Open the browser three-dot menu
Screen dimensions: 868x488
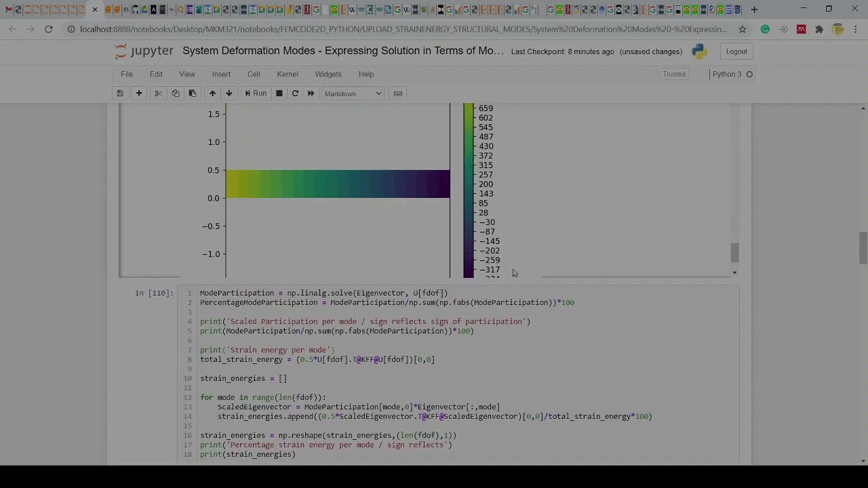tap(856, 29)
